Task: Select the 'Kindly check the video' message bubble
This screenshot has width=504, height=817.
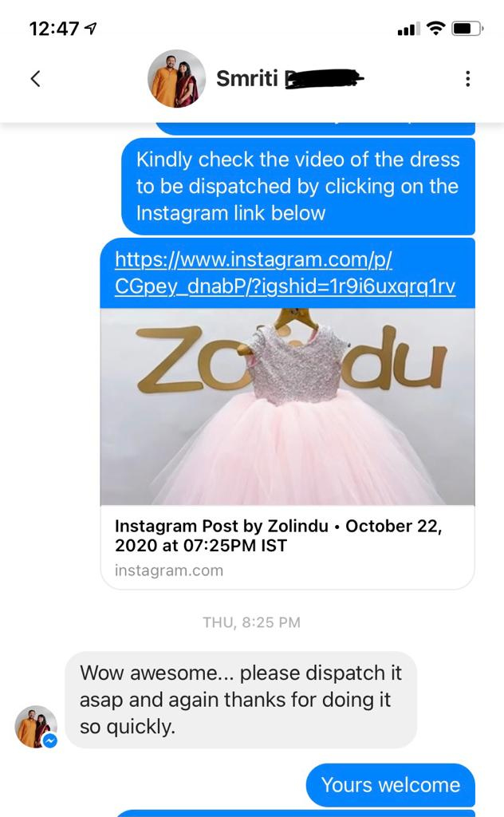Action: 298,186
